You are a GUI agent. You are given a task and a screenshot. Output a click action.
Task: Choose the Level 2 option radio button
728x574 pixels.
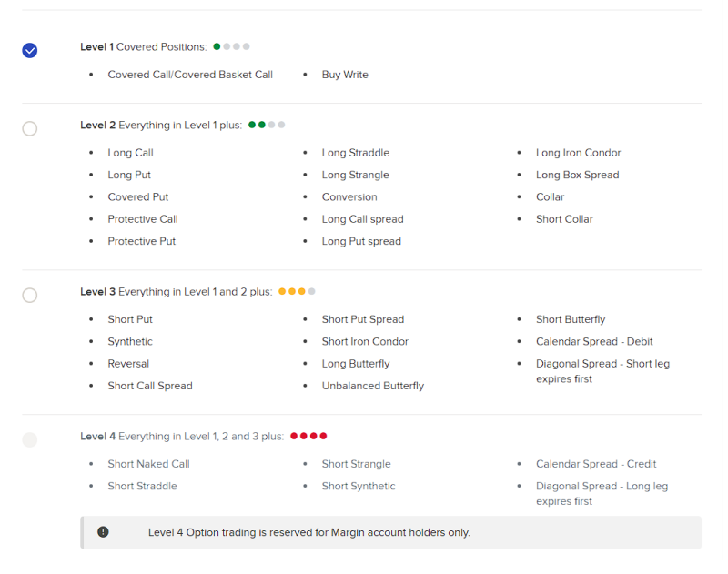click(x=30, y=128)
